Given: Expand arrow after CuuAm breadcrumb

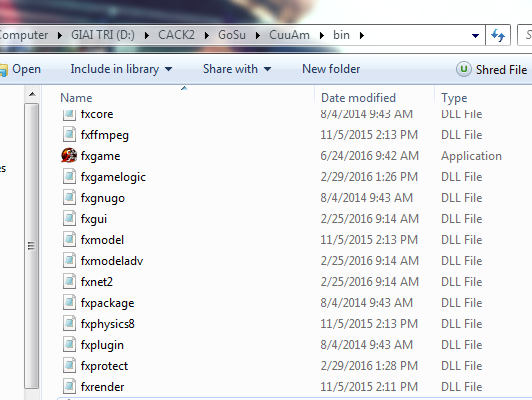Looking at the screenshot, I should tap(322, 35).
